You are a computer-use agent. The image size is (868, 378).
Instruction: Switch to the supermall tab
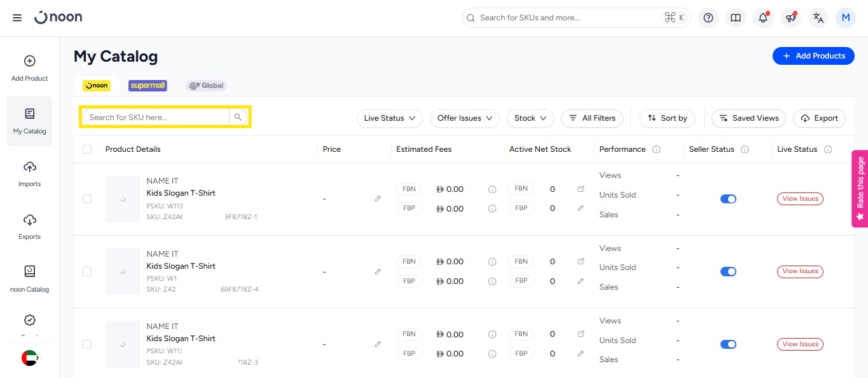148,86
